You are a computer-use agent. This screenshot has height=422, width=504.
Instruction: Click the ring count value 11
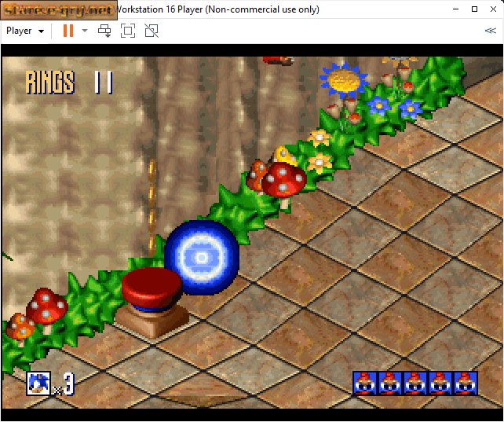tap(104, 83)
